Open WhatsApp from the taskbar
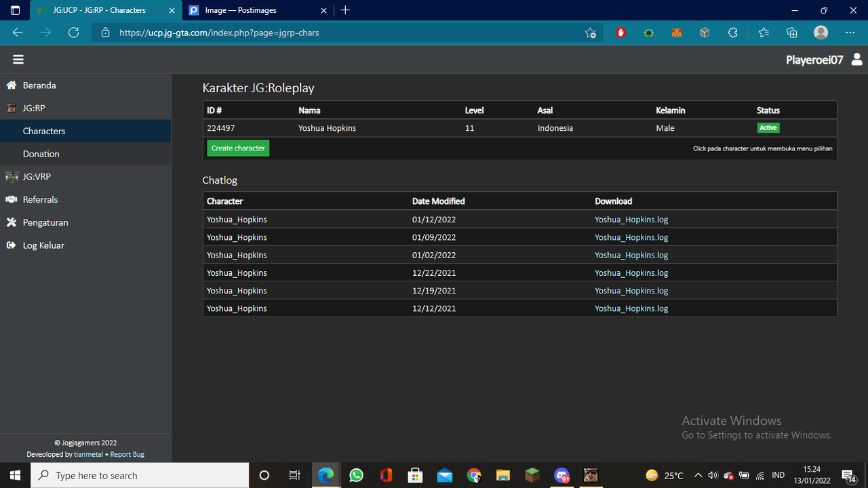 point(357,475)
